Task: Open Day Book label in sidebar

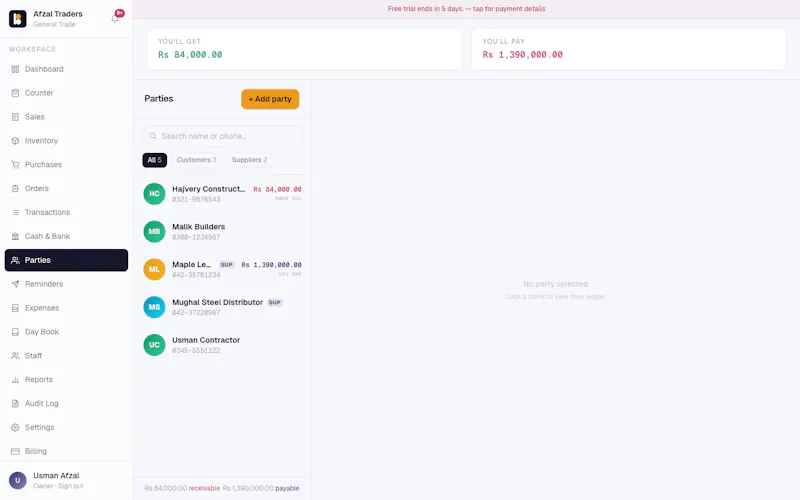Action: coord(42,332)
